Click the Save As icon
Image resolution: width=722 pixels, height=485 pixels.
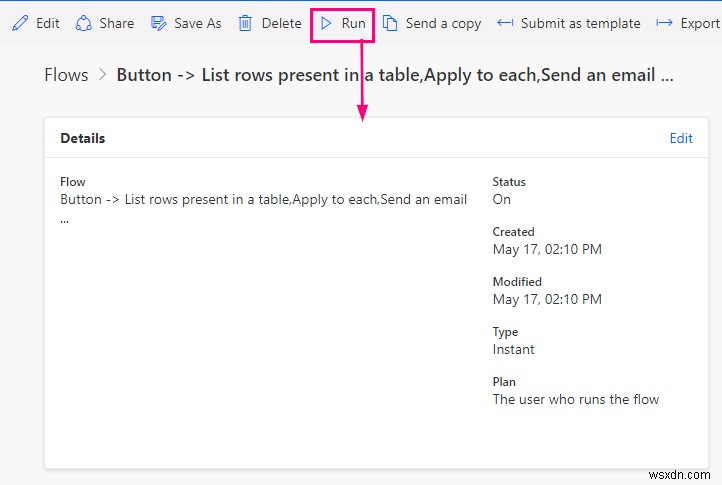tap(158, 23)
